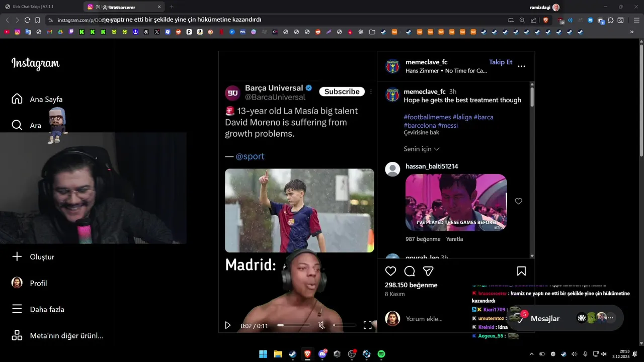Expand hidden bookmarks chevron
This screenshot has width=644, height=362.
[632, 32]
